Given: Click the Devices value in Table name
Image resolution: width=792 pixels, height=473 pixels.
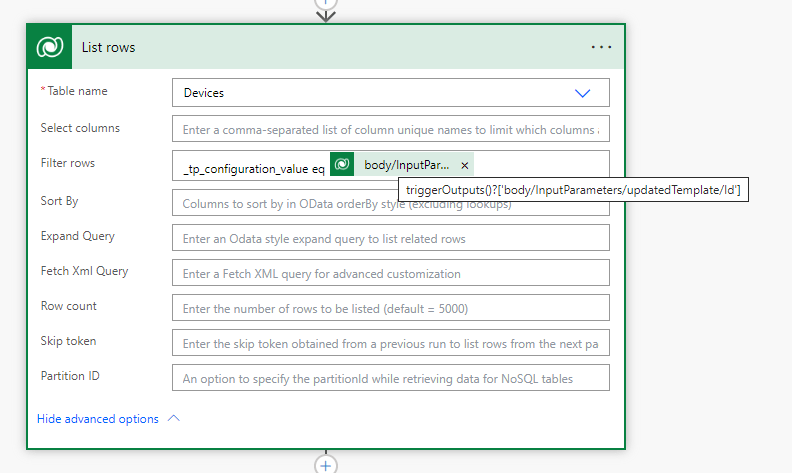Looking at the screenshot, I should click(204, 93).
